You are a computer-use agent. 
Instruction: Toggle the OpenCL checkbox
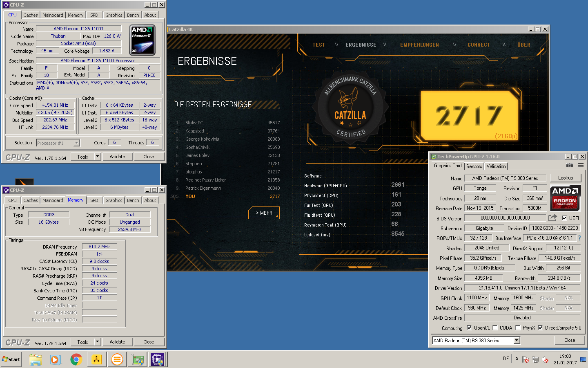(x=469, y=328)
